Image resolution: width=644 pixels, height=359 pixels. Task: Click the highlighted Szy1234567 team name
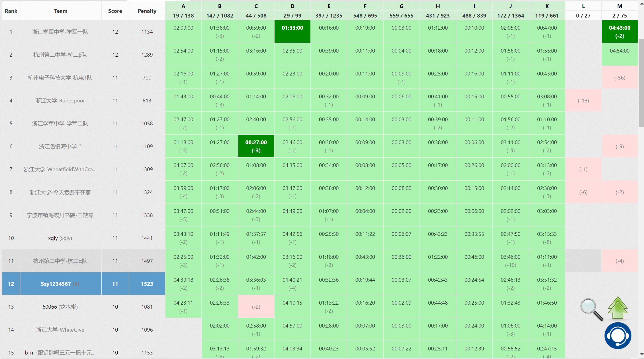click(56, 284)
